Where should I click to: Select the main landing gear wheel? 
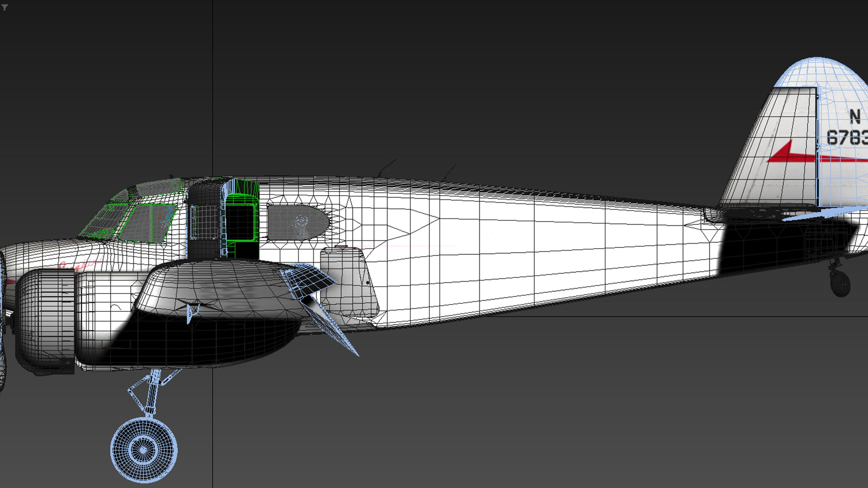pyautogui.click(x=144, y=449)
